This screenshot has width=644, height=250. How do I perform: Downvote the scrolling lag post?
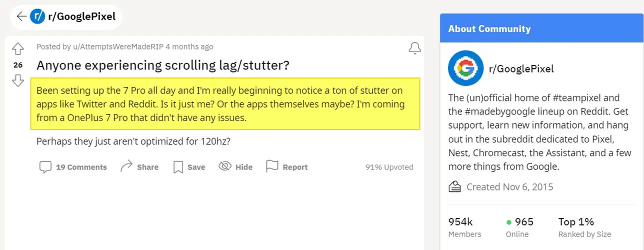click(18, 80)
